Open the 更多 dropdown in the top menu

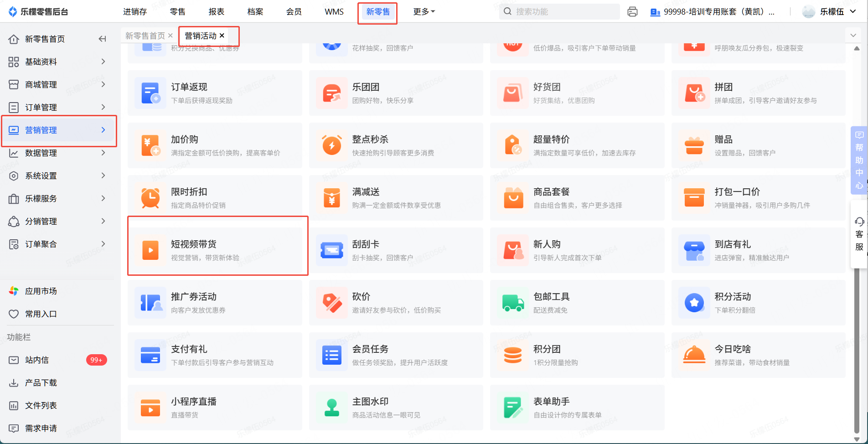pos(424,12)
